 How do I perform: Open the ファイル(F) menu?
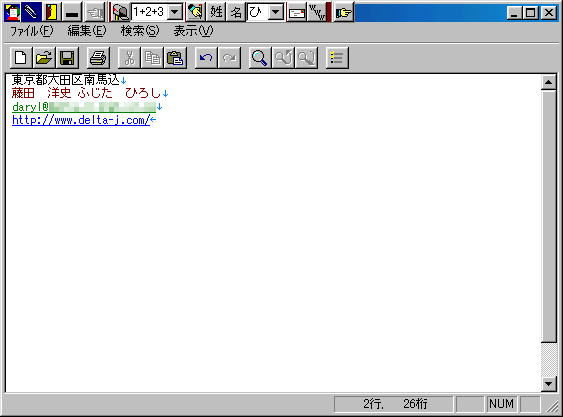(x=32, y=31)
